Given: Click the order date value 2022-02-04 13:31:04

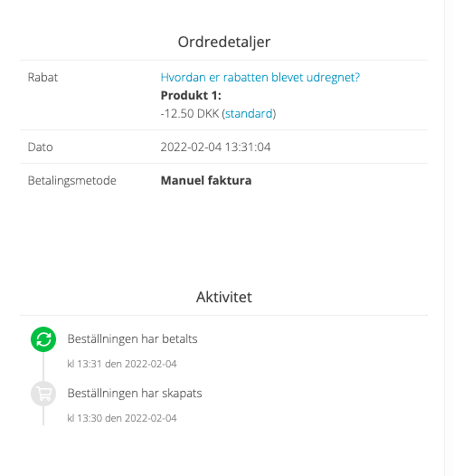Looking at the screenshot, I should coord(215,147).
